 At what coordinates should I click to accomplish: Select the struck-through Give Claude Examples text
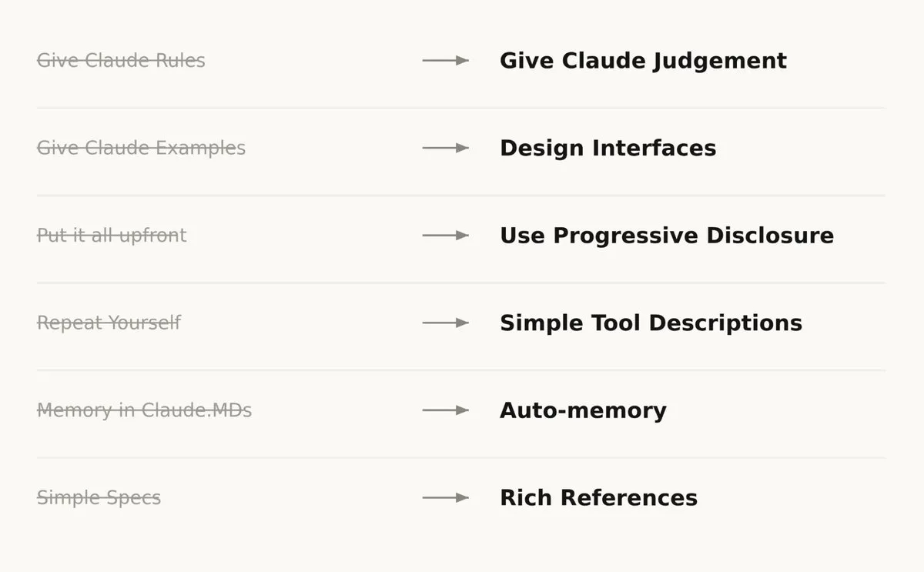[141, 148]
